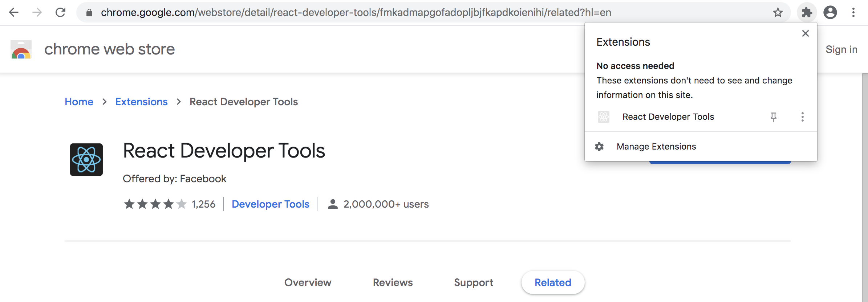Toggle the Extensions puzzle-piece toolbar button
868x302 pixels.
point(807,13)
